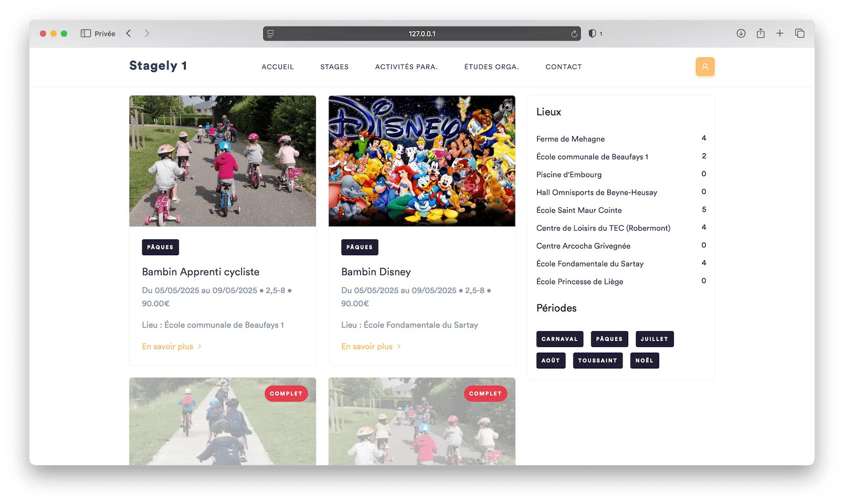
Task: Open 'En savoir plus' for Bambin Disney
Action: pyautogui.click(x=371, y=347)
